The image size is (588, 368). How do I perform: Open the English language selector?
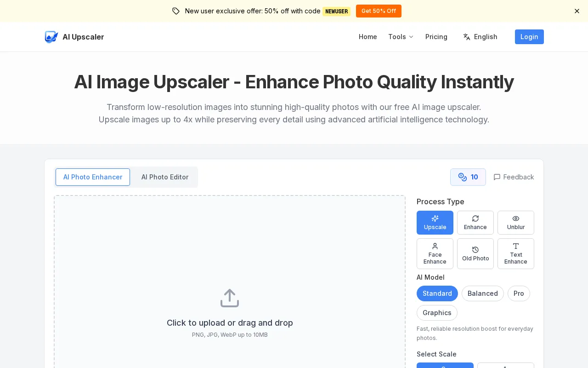click(x=480, y=37)
